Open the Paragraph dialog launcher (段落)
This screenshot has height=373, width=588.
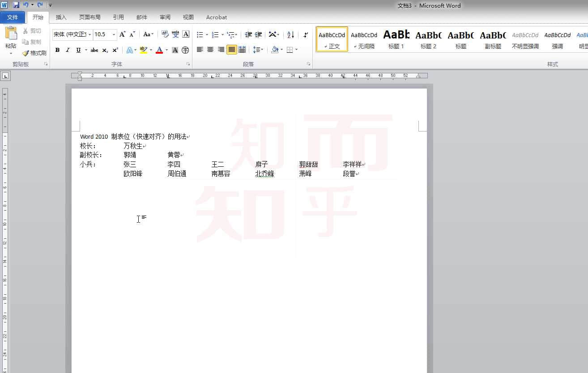pyautogui.click(x=309, y=64)
